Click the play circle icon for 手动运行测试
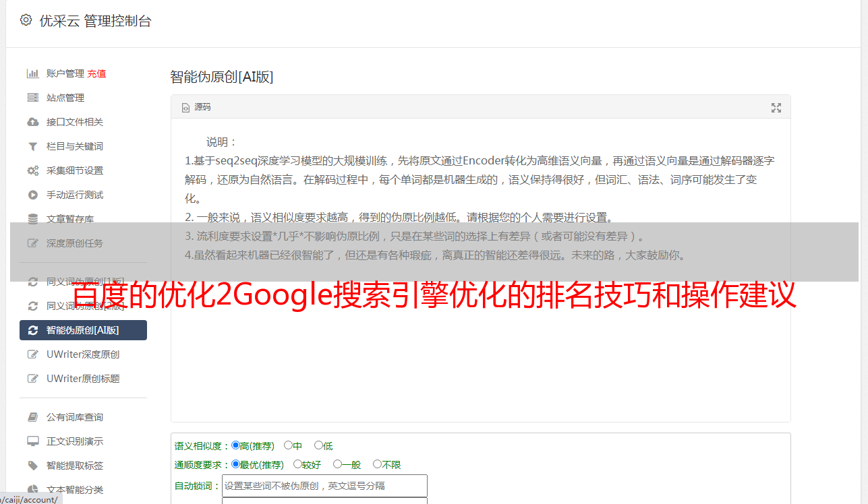 [32, 195]
